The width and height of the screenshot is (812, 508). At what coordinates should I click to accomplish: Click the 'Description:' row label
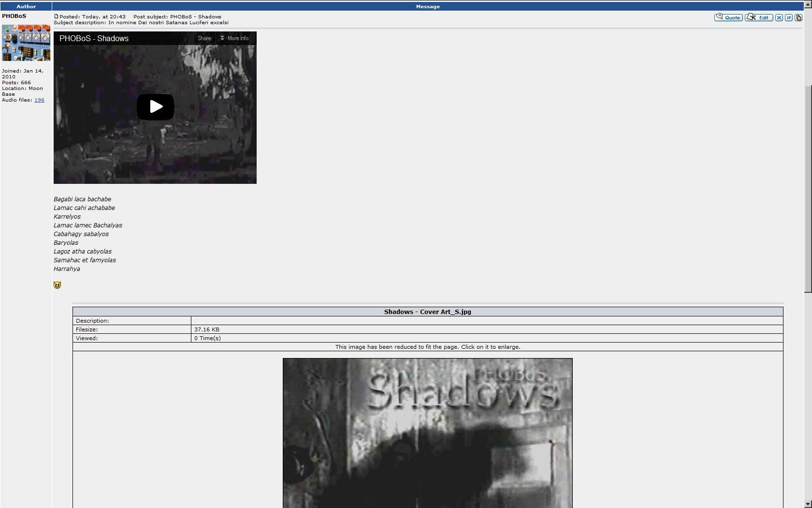92,321
